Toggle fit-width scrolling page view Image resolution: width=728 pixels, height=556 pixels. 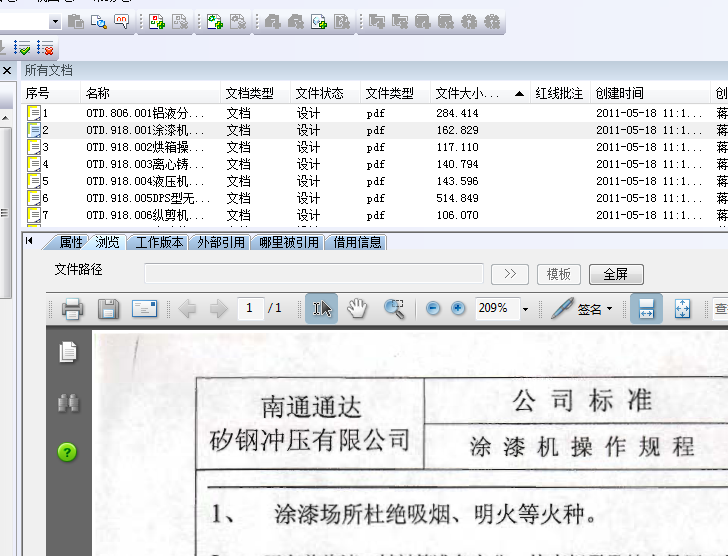pos(646,309)
